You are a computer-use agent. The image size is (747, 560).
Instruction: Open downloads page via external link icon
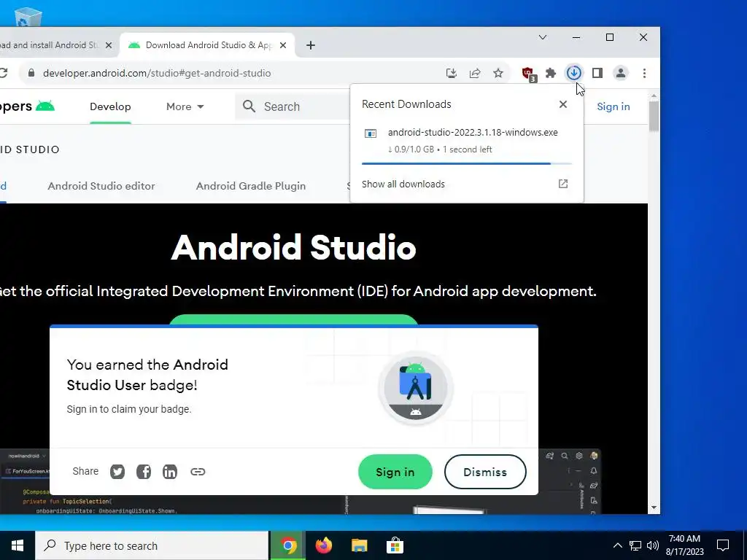563,184
